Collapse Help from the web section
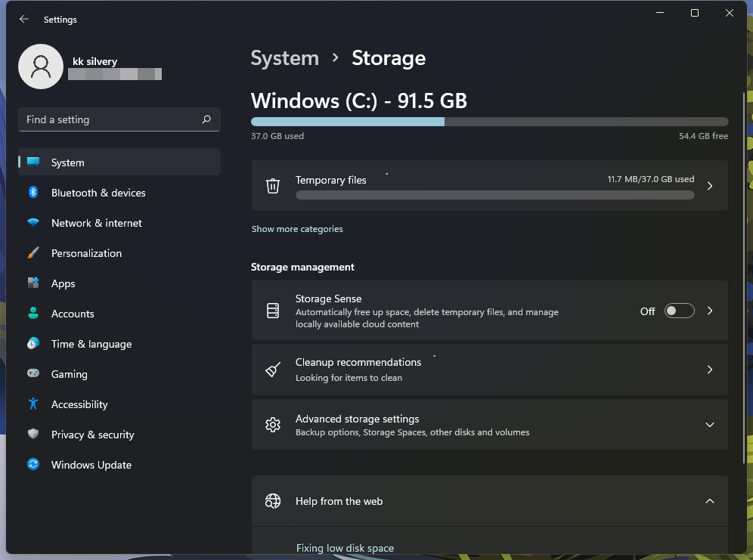Viewport: 753px width, 560px height. 710,501
